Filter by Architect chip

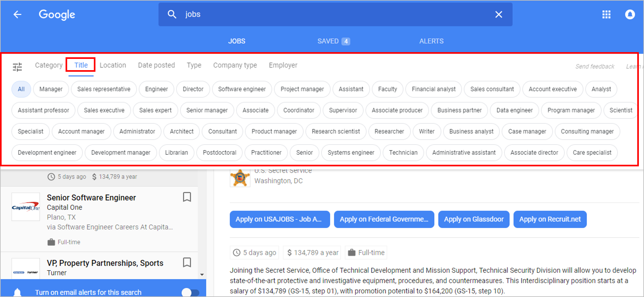point(182,132)
